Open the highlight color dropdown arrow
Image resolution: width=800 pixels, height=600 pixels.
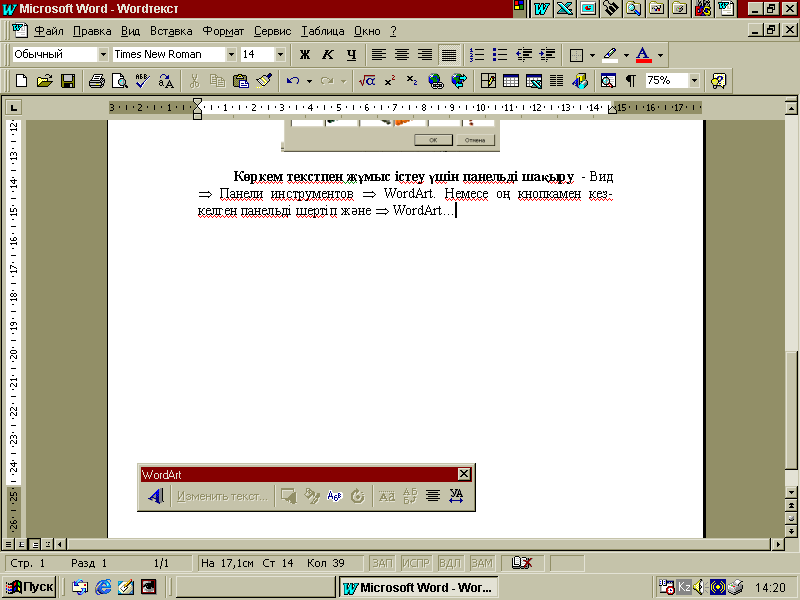(x=626, y=55)
